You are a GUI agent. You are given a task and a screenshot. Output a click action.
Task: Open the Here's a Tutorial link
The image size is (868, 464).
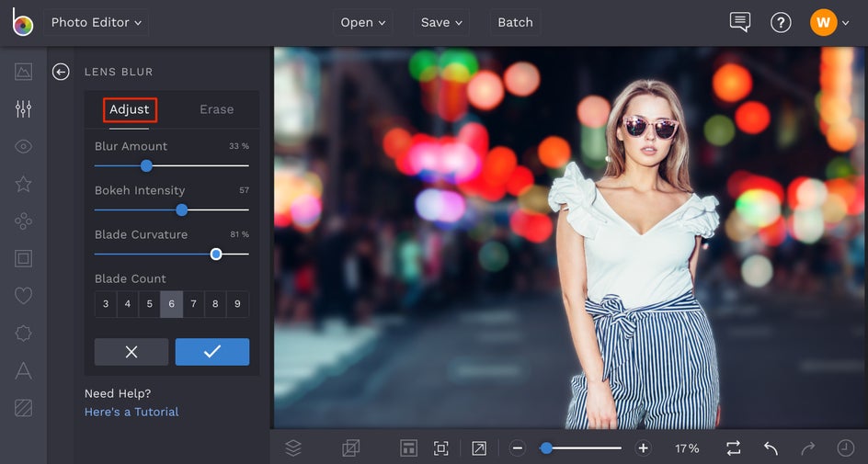point(131,412)
